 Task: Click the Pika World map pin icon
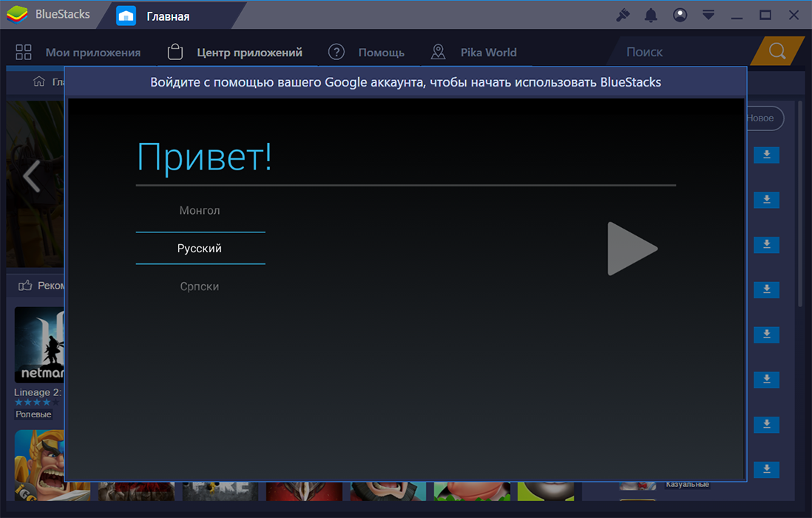click(438, 52)
